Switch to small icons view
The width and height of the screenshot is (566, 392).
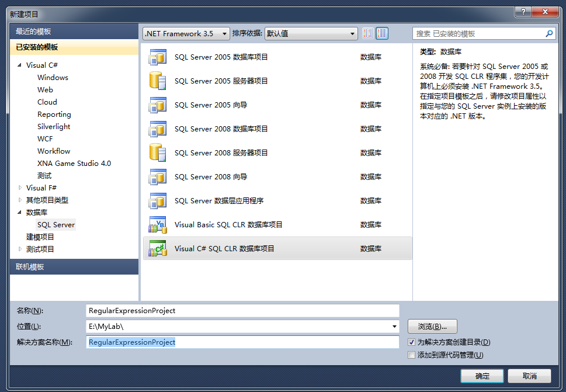[x=368, y=33]
